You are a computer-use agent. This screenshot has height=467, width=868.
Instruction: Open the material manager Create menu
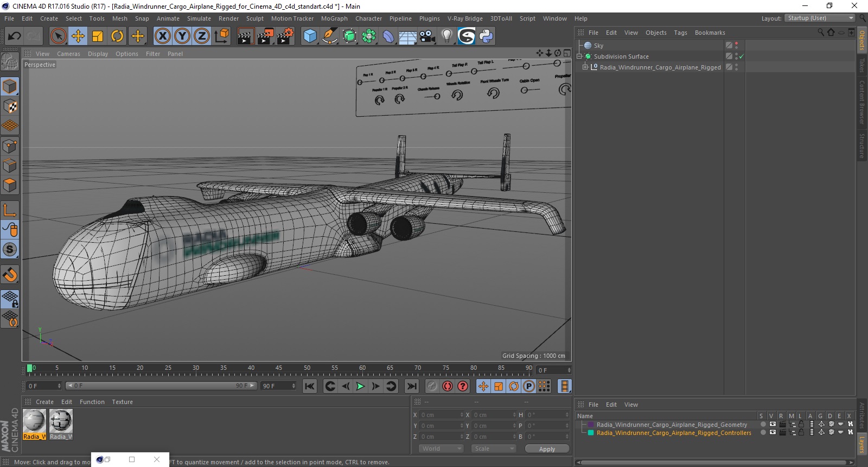point(44,402)
